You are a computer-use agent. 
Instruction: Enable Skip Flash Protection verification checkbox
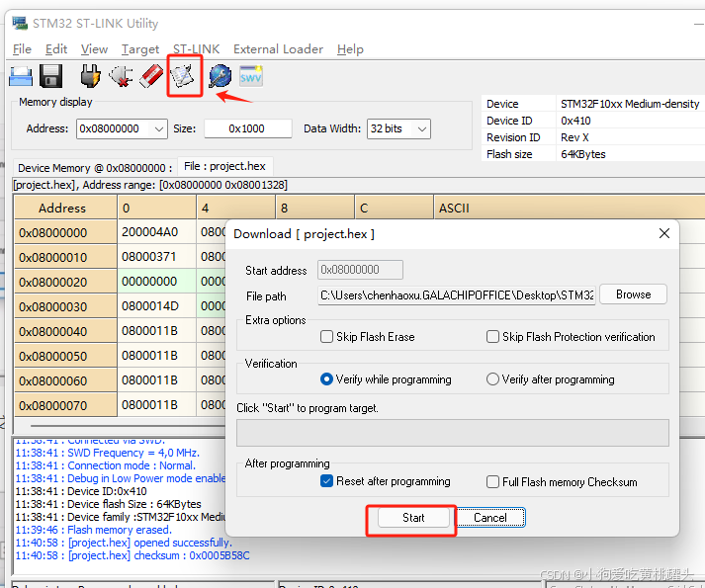click(x=492, y=337)
